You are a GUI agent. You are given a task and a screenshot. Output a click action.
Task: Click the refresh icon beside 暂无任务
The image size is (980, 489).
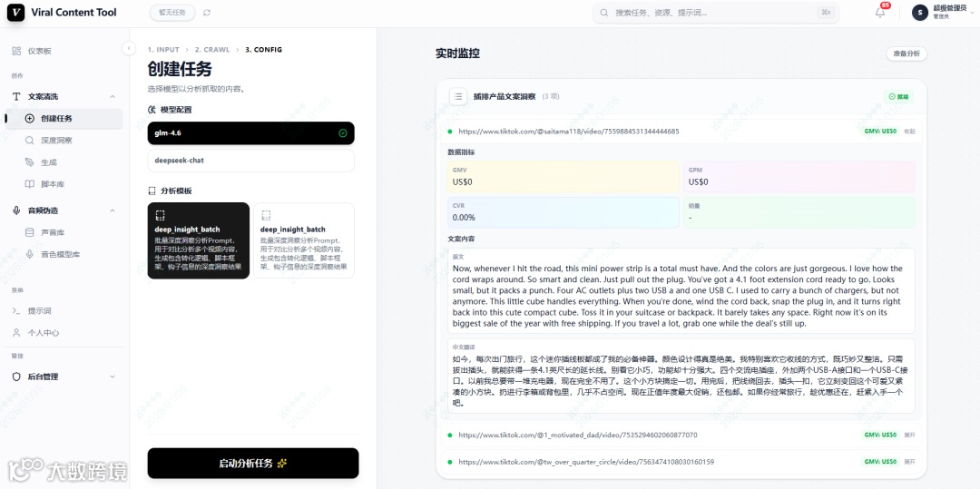pos(207,13)
